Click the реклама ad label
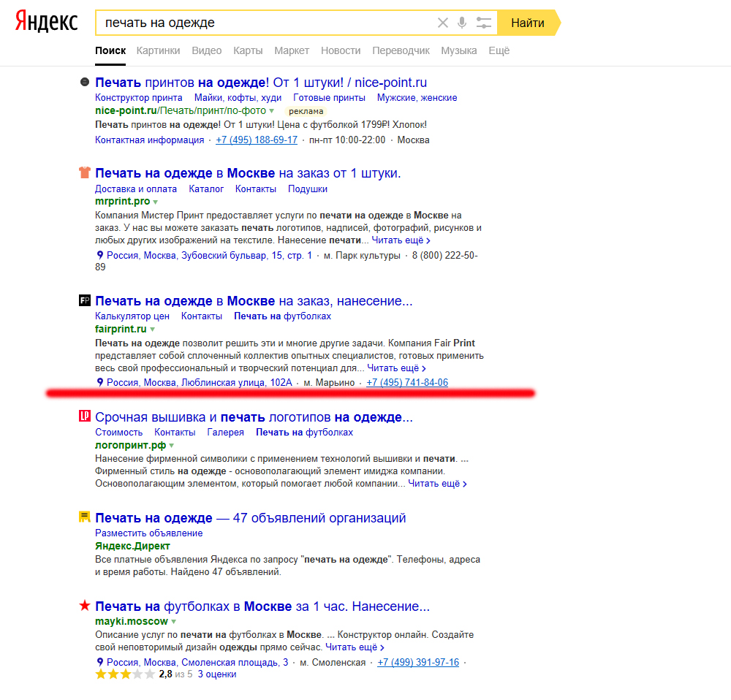 (x=306, y=111)
